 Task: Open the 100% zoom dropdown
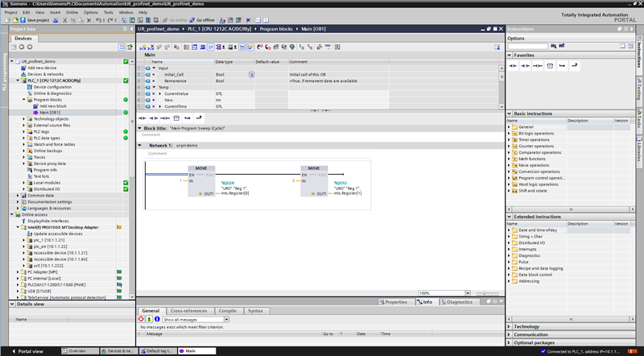point(468,293)
